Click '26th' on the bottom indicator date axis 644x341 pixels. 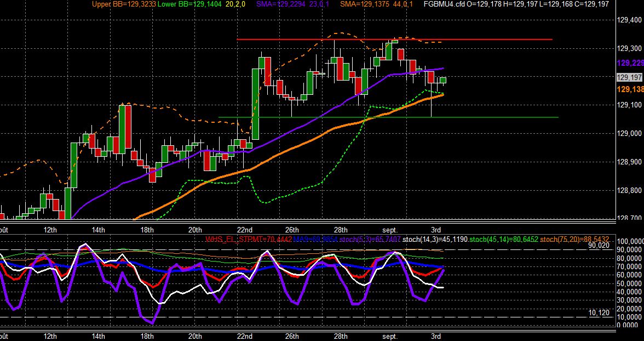pyautogui.click(x=291, y=337)
